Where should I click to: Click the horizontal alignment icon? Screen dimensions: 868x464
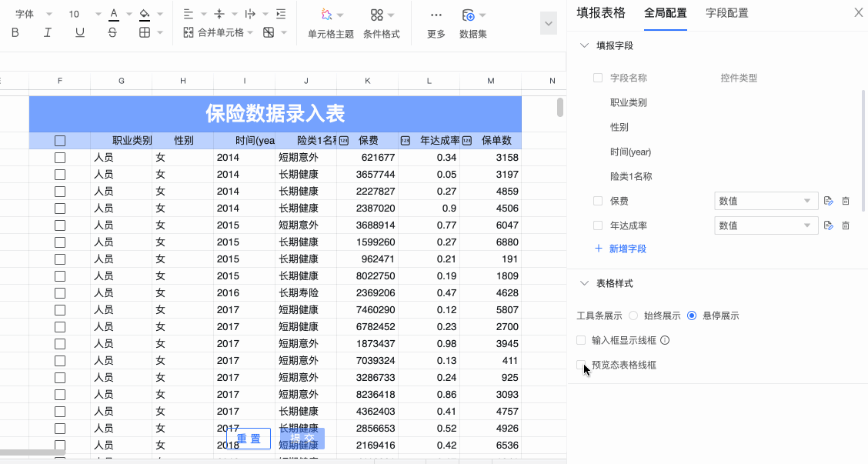(x=189, y=14)
